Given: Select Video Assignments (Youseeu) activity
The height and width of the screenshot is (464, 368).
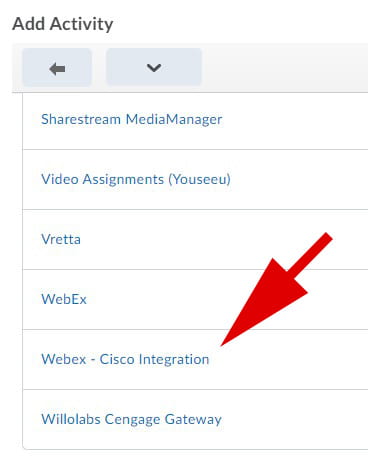Looking at the screenshot, I should [136, 180].
